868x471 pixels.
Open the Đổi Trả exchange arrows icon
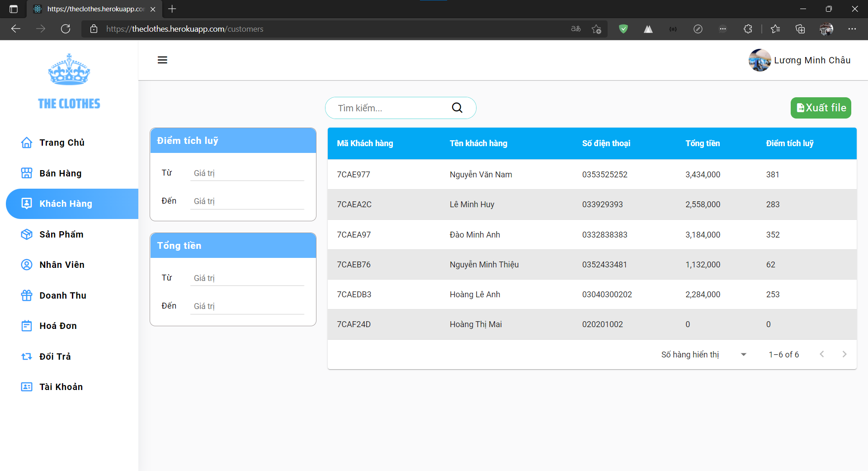coord(27,357)
